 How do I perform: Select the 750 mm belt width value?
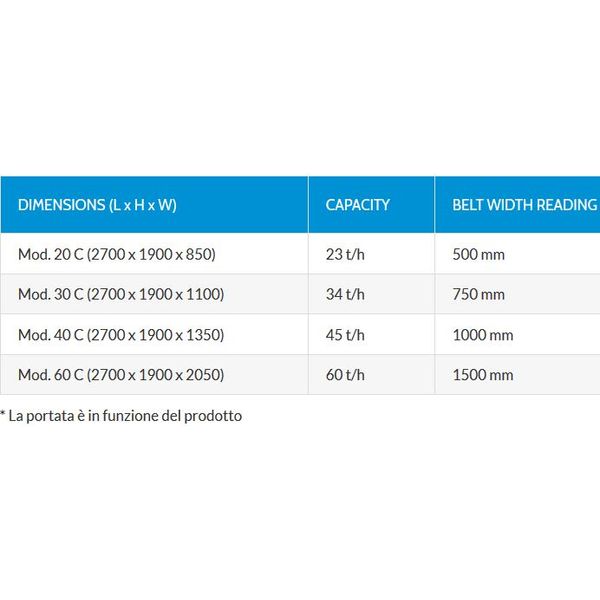coord(478,294)
